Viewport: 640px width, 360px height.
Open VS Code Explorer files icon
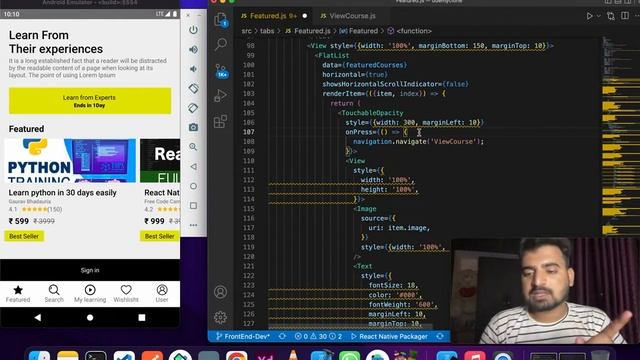[x=221, y=20]
